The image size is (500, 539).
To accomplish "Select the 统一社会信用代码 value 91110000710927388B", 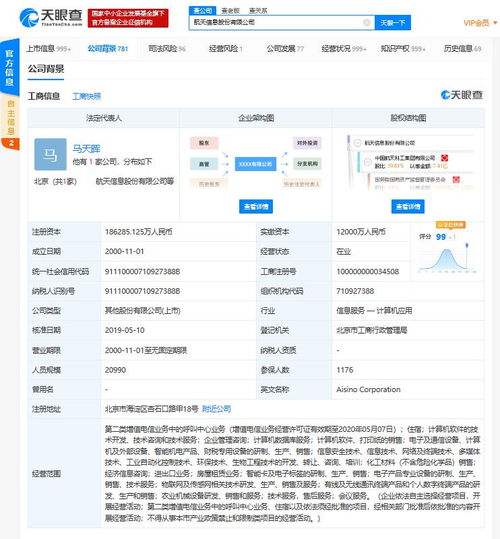I will point(142,271).
